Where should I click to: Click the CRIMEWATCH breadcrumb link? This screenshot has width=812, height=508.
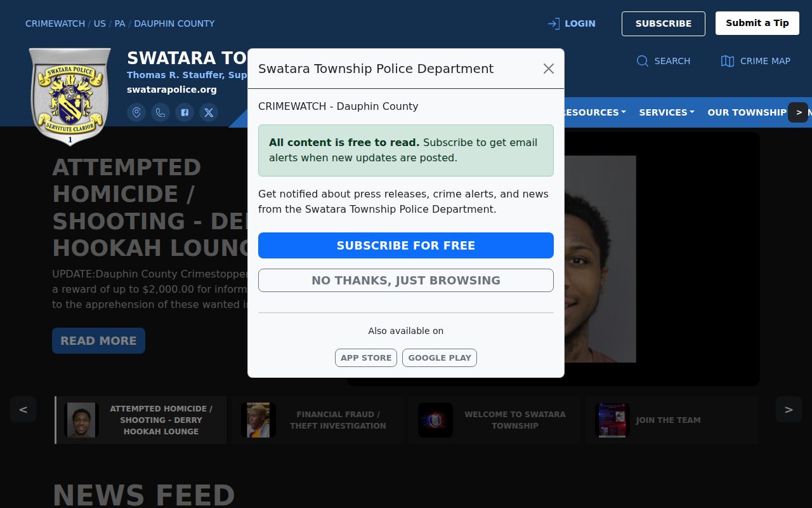(x=55, y=23)
